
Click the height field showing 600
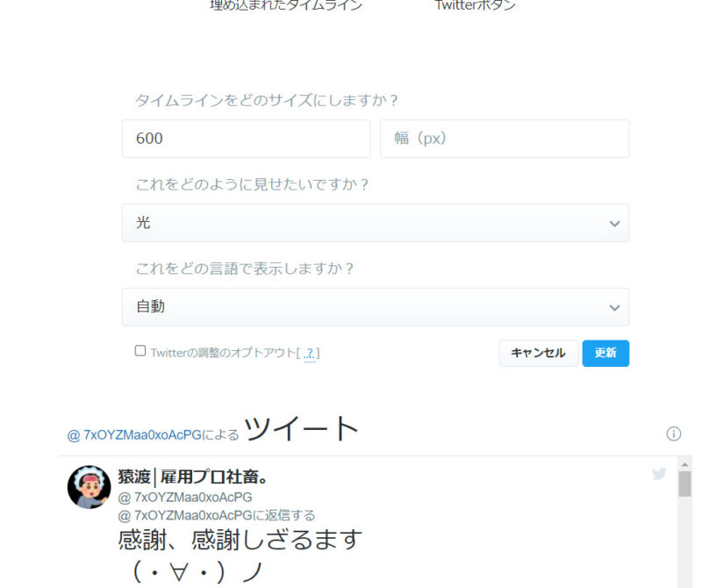point(247,139)
